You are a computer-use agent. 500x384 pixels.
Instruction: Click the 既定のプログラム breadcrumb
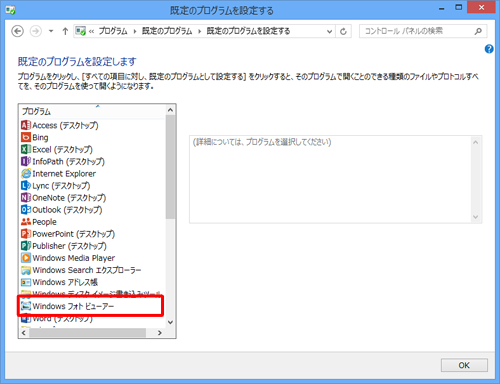[167, 31]
